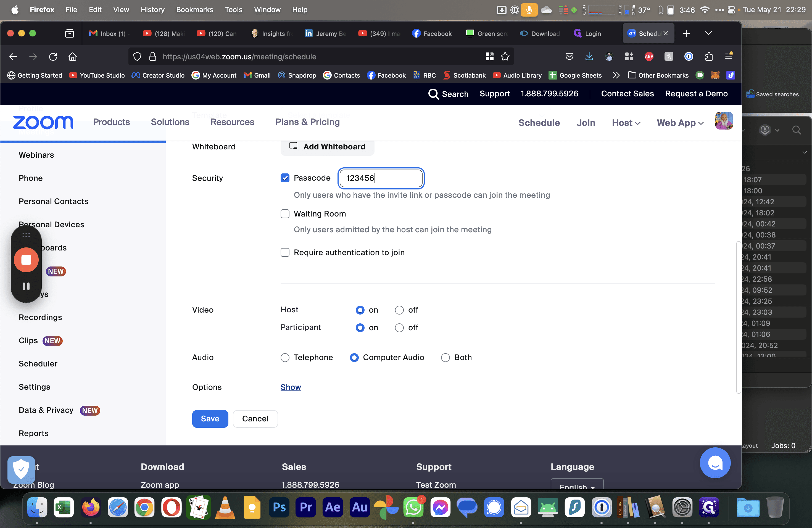Click the Show options link
Viewport: 812px width, 528px height.
click(x=291, y=387)
